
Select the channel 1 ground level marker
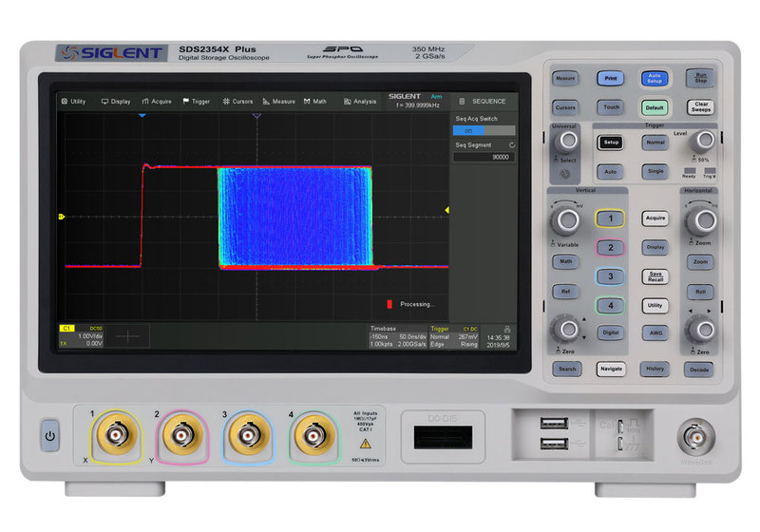[62, 217]
